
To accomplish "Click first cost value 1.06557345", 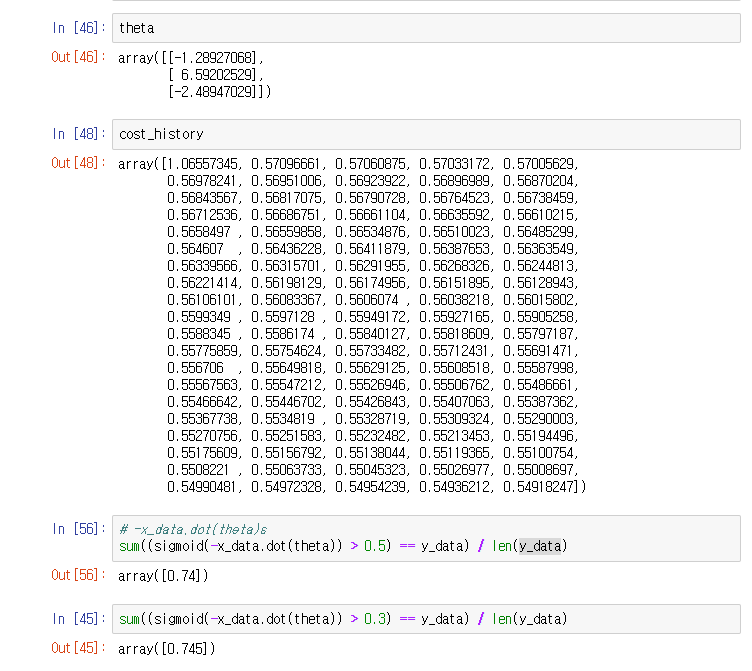I will click(202, 164).
